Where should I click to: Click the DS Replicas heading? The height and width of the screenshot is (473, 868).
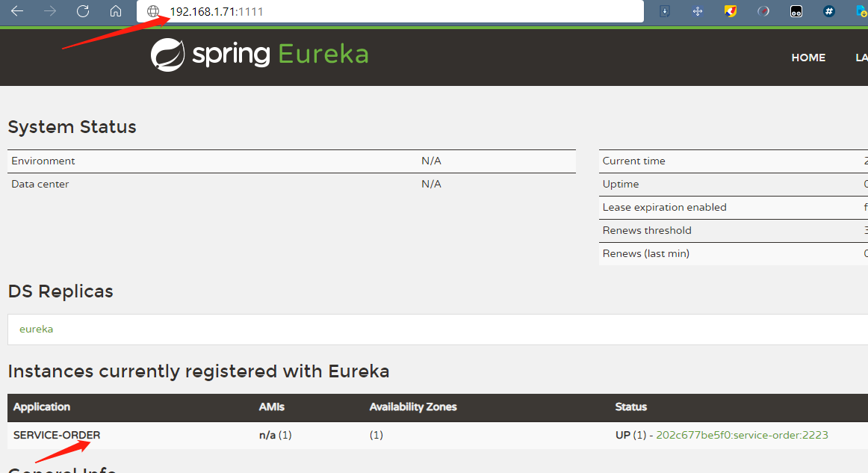61,291
